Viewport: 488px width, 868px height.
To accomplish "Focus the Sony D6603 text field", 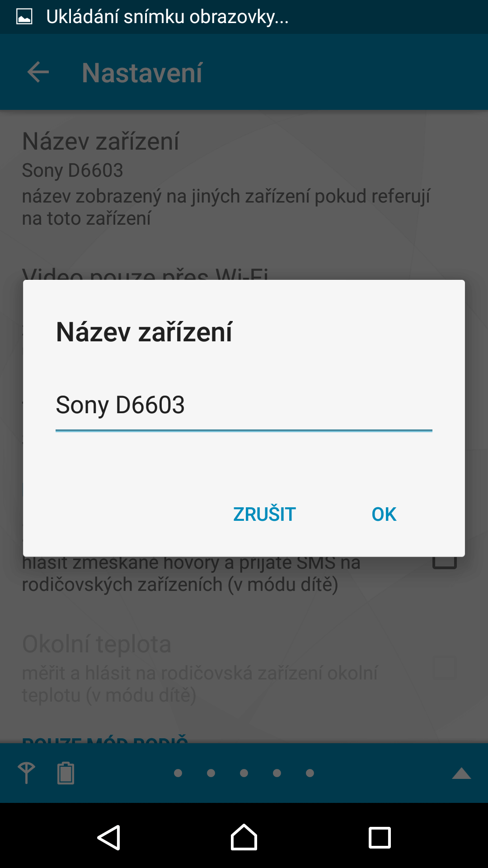I will (x=244, y=406).
